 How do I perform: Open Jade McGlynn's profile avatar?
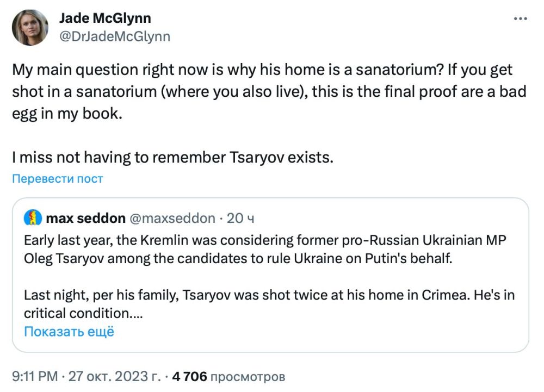30,26
